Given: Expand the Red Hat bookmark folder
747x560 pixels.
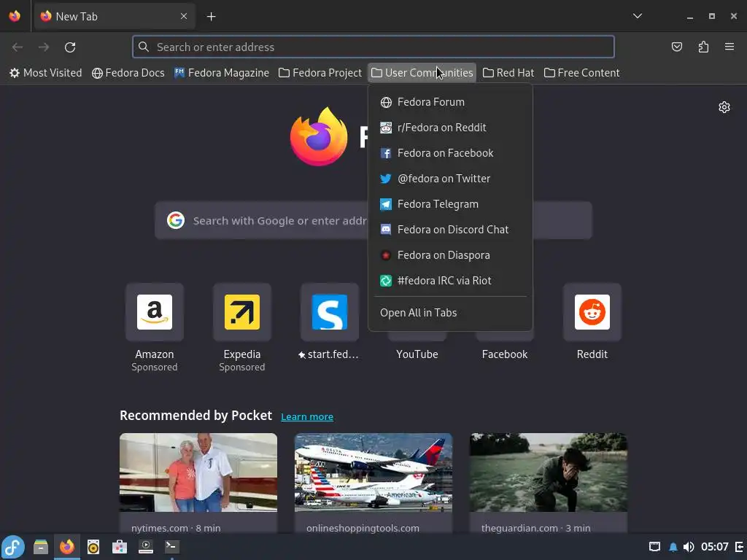Looking at the screenshot, I should 508,73.
